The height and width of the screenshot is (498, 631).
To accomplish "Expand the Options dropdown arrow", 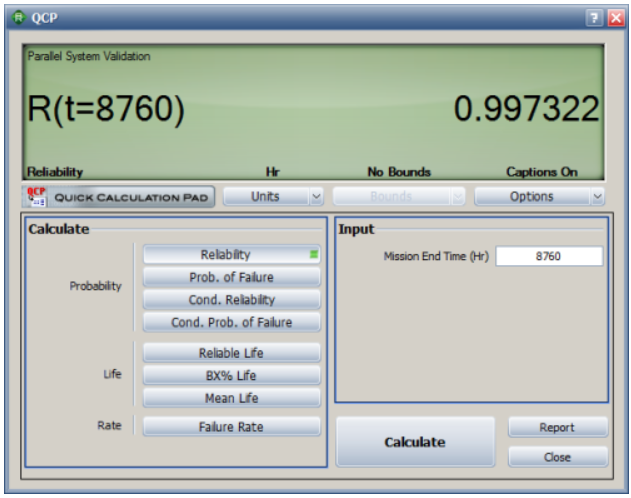I will pos(598,197).
